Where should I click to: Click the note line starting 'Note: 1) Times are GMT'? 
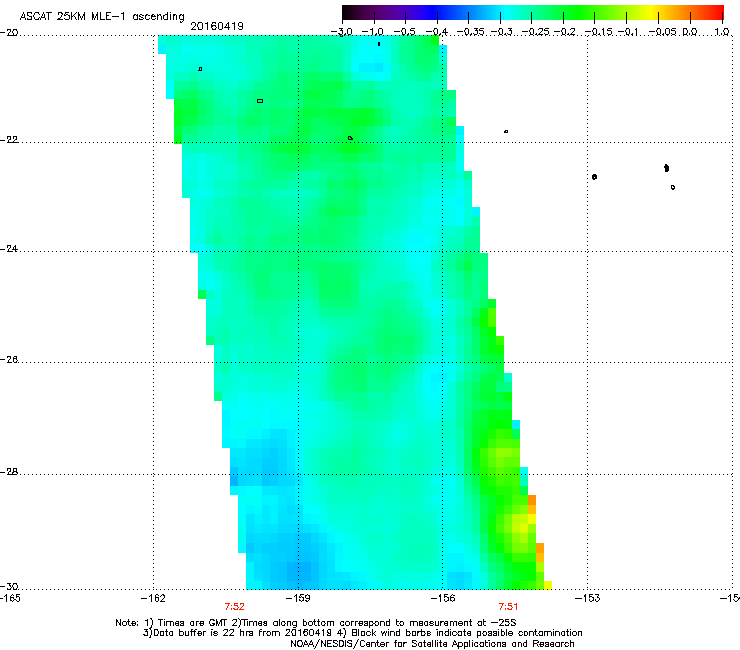[x=316, y=623]
